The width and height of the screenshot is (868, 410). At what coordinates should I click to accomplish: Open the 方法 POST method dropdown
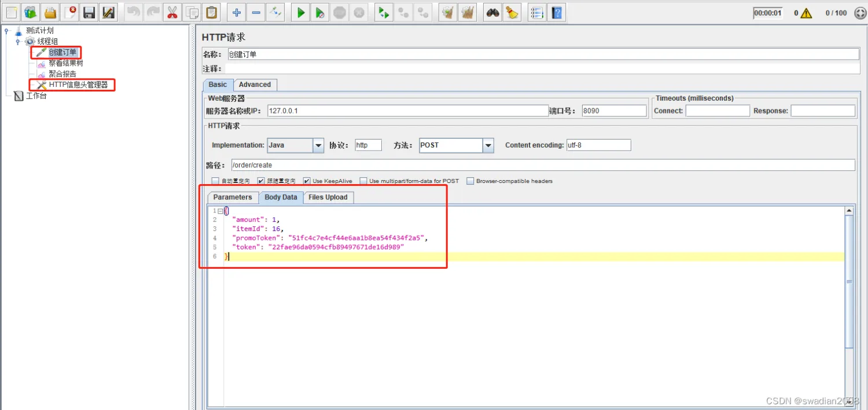[x=488, y=145]
